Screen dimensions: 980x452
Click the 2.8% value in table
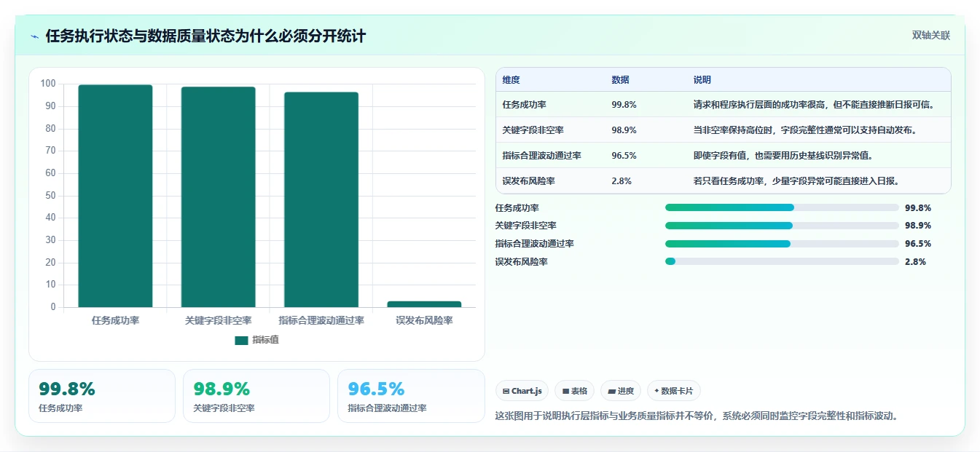[622, 181]
